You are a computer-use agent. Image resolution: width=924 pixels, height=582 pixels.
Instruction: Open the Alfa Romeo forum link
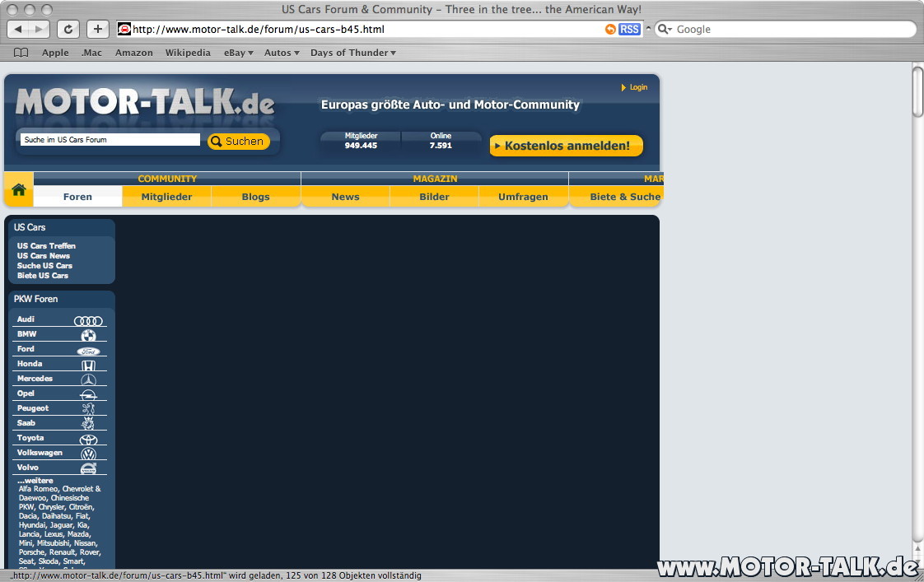click(39, 489)
